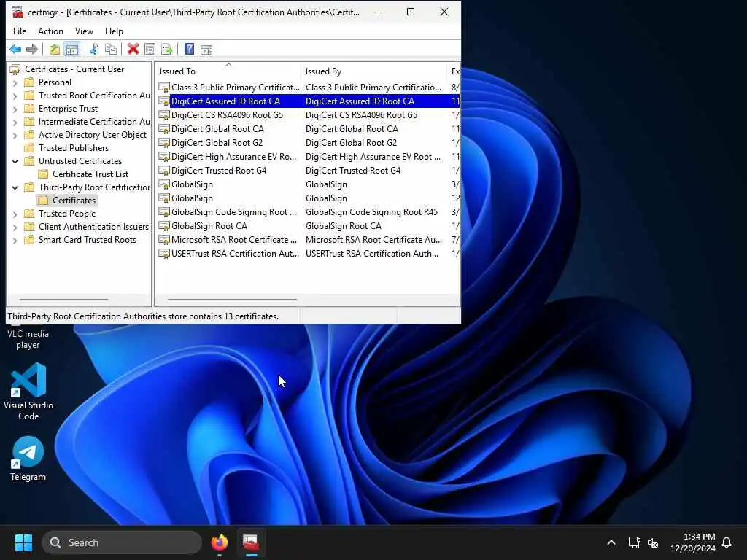Click the muted volume tray icon

[x=653, y=542]
